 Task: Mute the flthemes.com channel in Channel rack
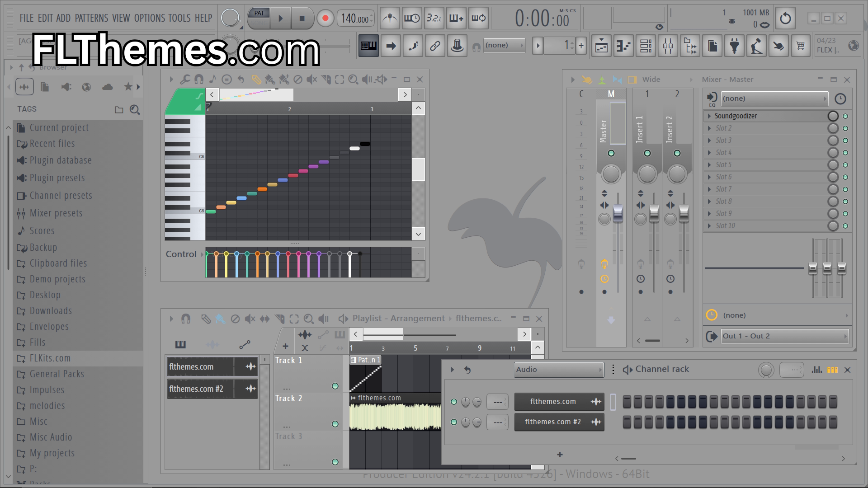point(454,402)
